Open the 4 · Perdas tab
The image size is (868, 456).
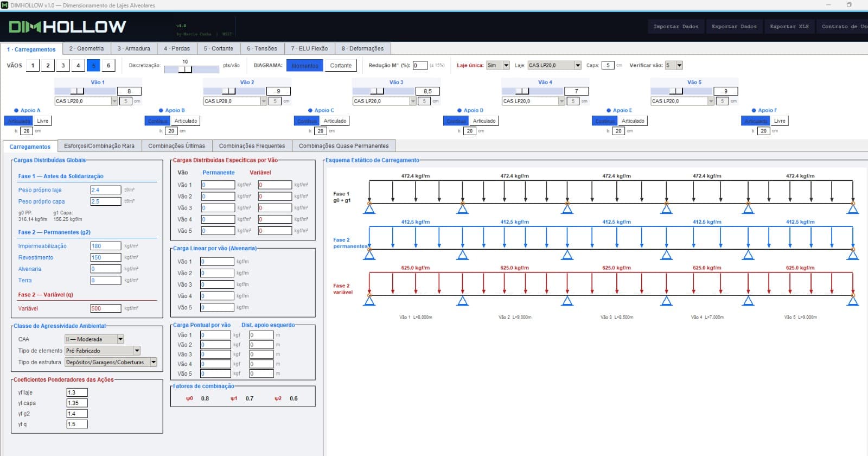pyautogui.click(x=177, y=48)
